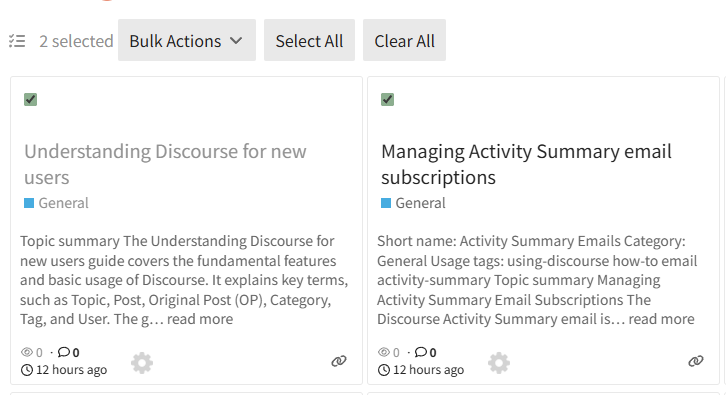Click excerpt text starting 'Topic summary The Understanding'

[184, 280]
